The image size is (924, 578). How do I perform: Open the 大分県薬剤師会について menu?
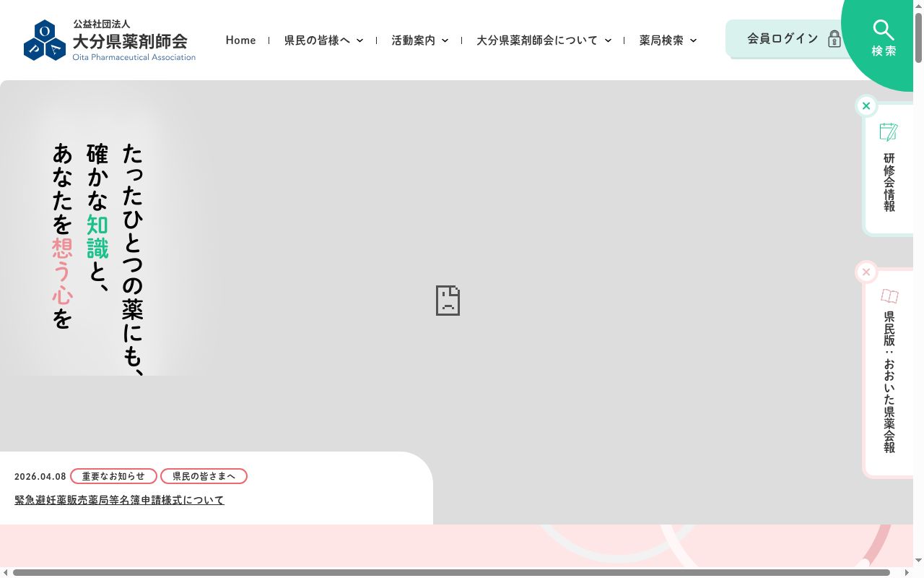point(537,40)
